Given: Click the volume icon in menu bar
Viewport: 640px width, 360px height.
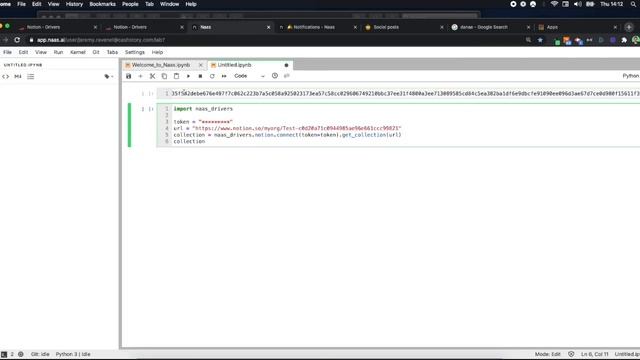Looking at the screenshot, I should (x=578, y=4).
